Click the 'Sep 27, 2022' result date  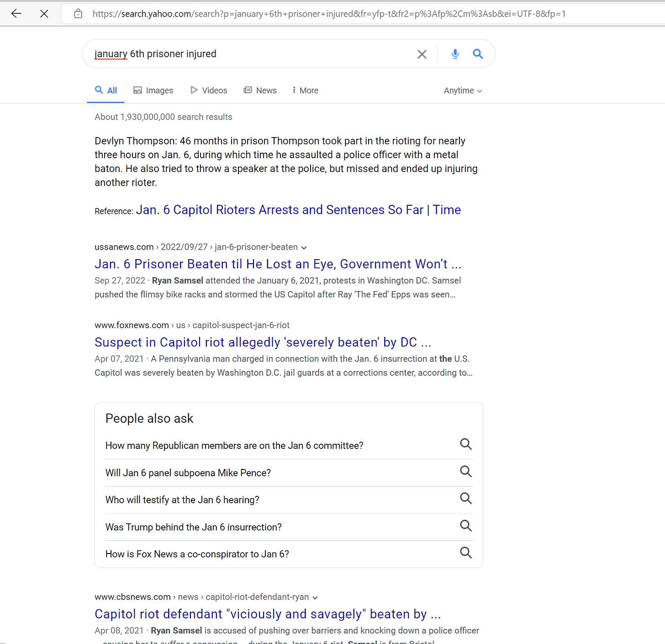pyautogui.click(x=120, y=281)
